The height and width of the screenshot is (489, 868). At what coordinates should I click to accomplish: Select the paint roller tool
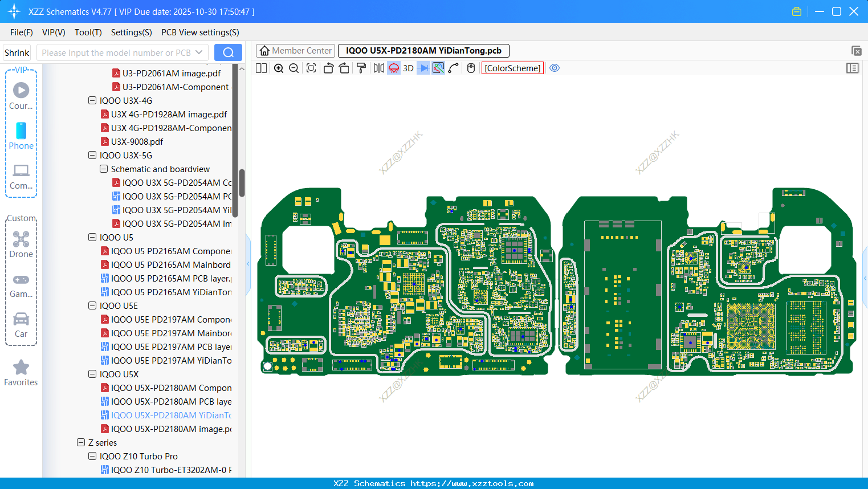coord(361,68)
